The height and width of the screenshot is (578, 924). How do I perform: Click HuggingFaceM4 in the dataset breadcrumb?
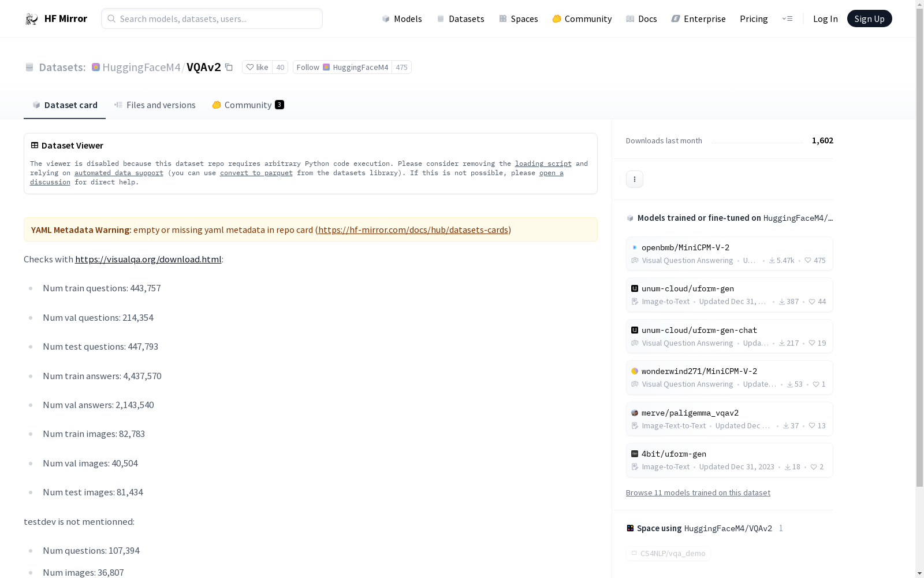point(141,67)
